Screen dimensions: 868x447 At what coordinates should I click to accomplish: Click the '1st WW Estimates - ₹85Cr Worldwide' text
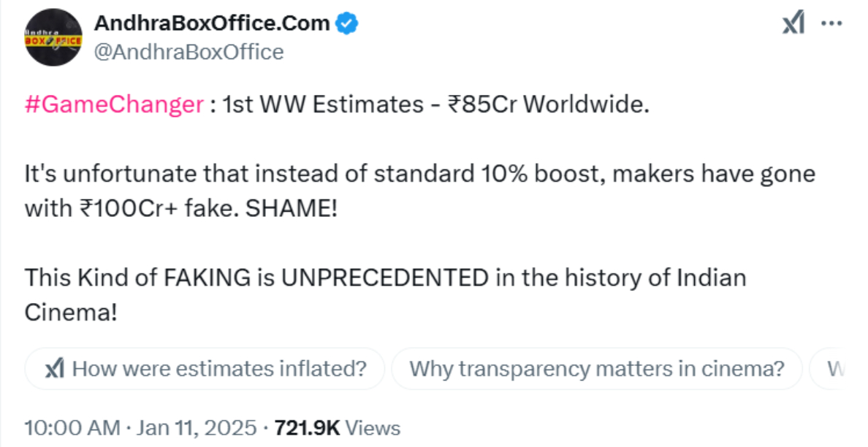(435, 104)
